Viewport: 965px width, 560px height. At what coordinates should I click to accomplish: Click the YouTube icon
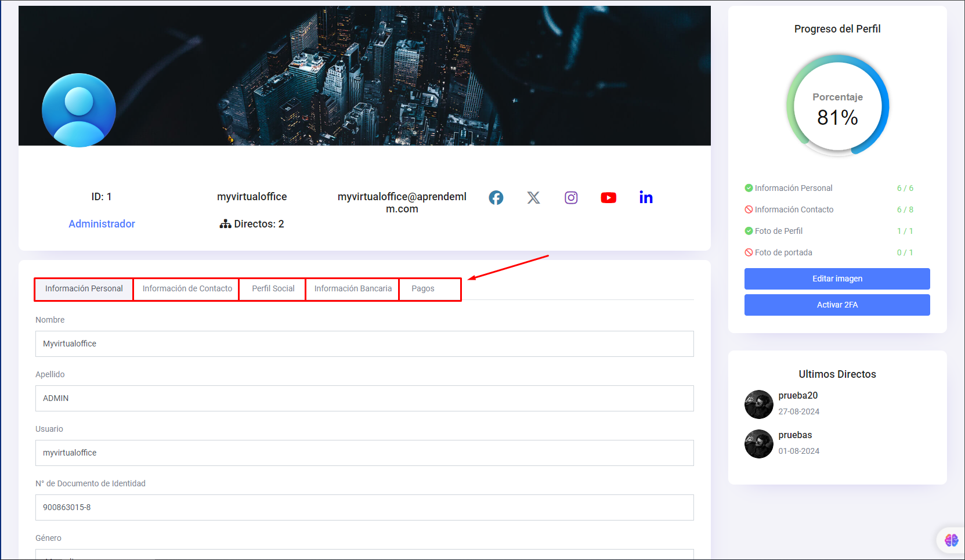coord(608,198)
